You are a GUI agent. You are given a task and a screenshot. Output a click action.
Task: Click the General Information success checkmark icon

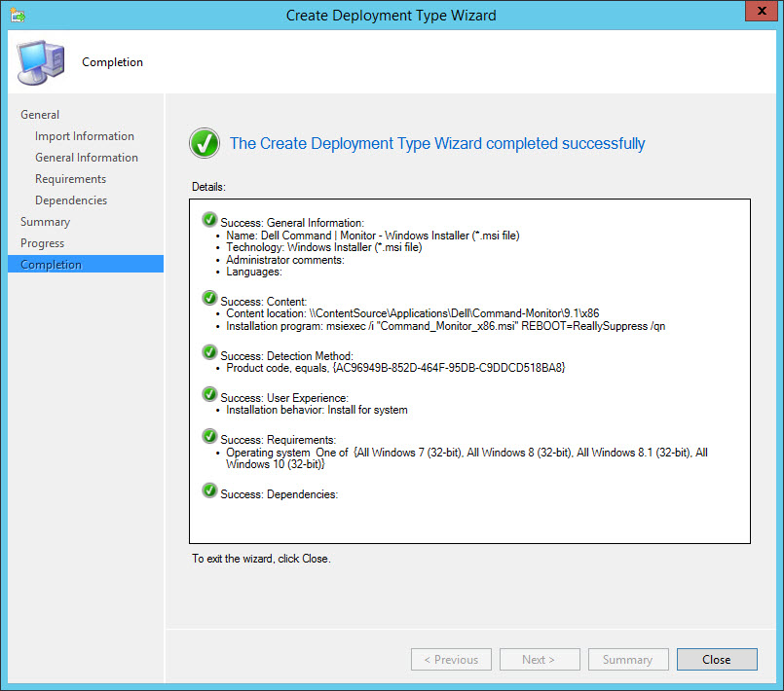[209, 220]
